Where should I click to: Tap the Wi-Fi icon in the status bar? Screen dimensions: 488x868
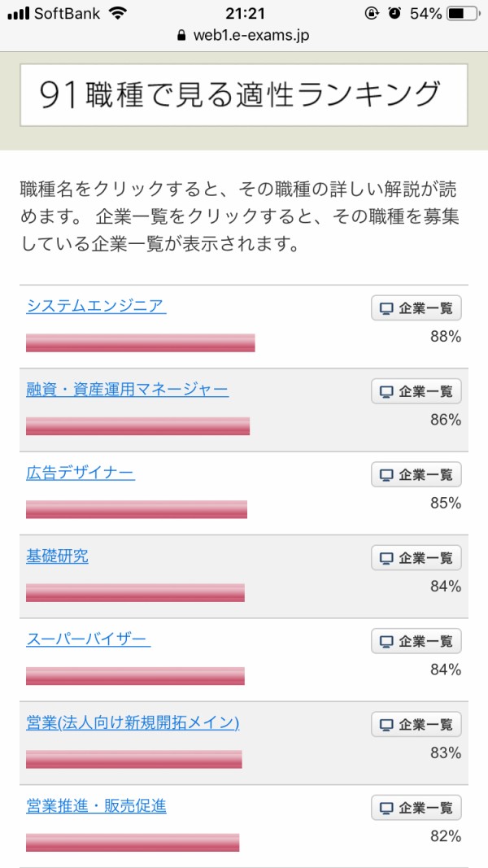[119, 12]
